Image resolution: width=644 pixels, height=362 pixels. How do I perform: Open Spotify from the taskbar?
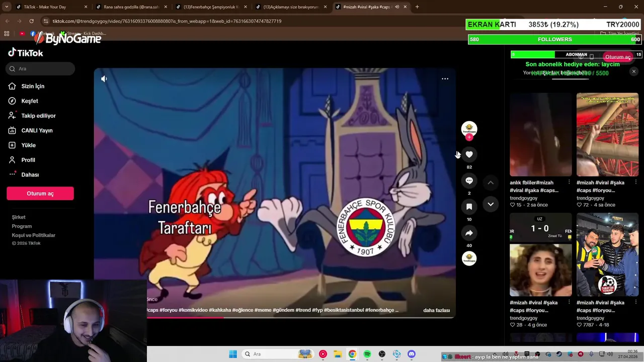point(367,354)
